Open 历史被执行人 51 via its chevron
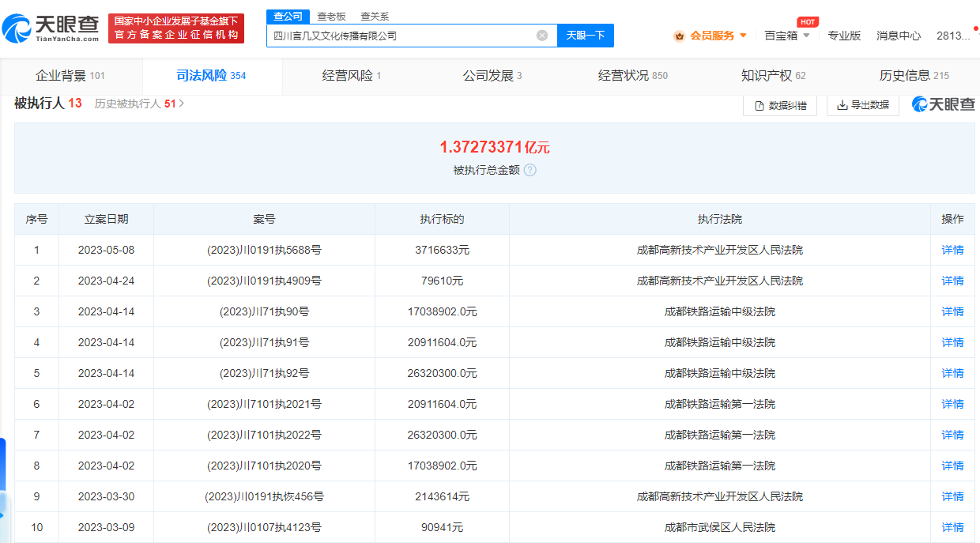The height and width of the screenshot is (543, 980). [182, 104]
